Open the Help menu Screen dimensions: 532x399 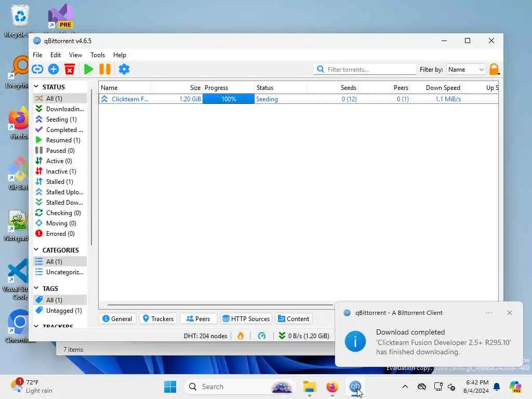[119, 55]
